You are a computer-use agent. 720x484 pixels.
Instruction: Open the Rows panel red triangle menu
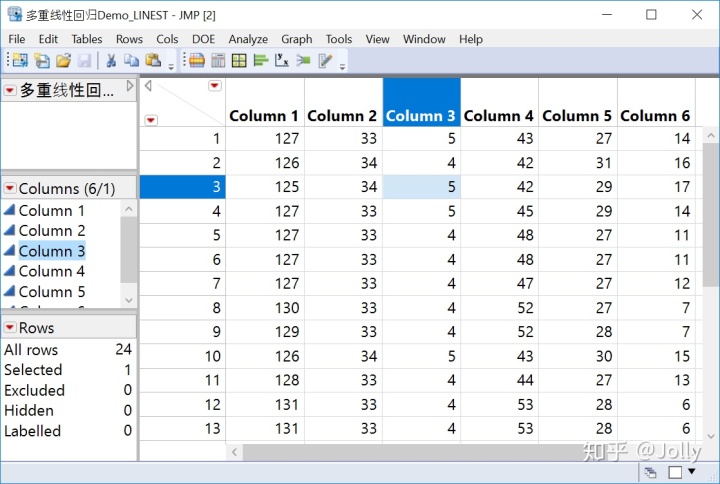coord(10,327)
